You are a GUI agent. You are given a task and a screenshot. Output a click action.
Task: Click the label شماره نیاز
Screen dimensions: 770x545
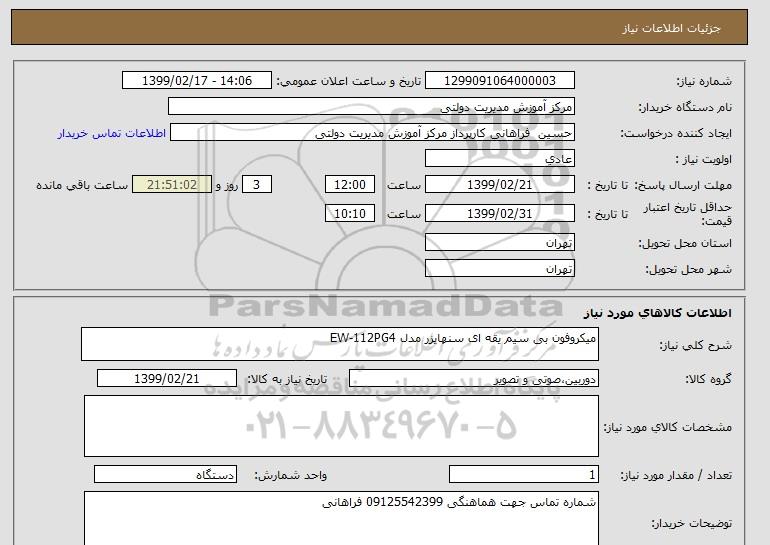pyautogui.click(x=704, y=81)
